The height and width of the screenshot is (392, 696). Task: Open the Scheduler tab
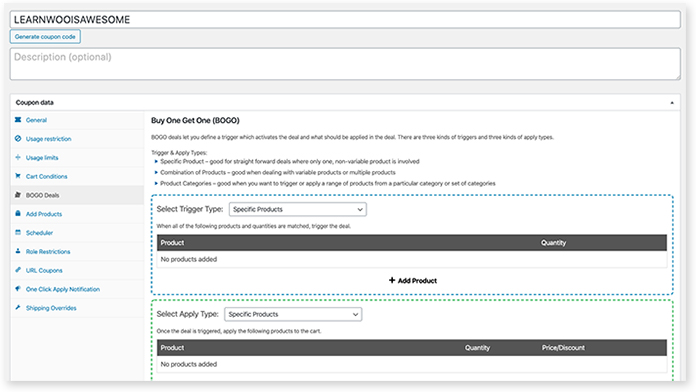point(77,233)
